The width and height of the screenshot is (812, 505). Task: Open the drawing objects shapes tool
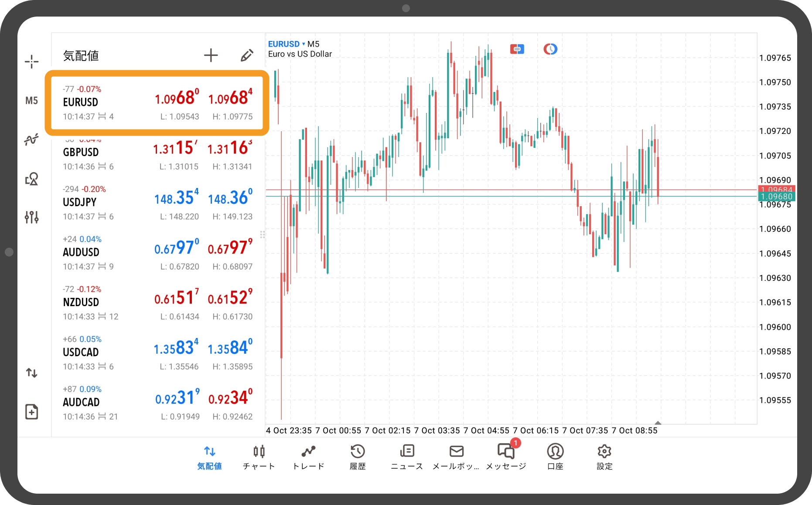pos(31,179)
